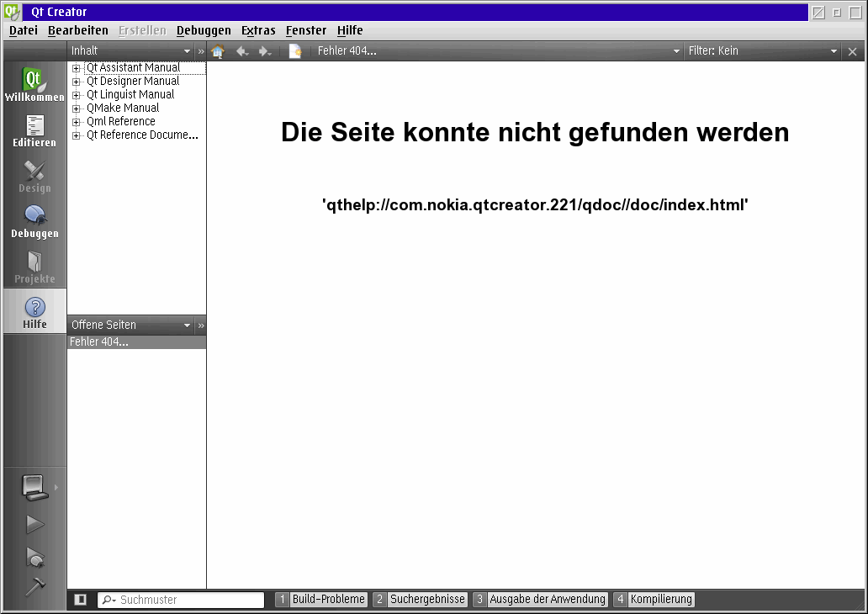Viewport: 868px width, 614px height.
Task: Click the search magnifier icon
Action: coord(108,600)
